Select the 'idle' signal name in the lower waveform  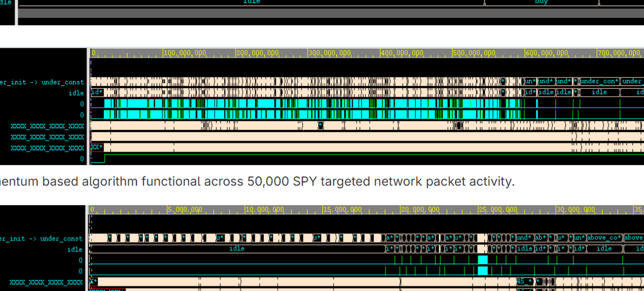click(75, 249)
